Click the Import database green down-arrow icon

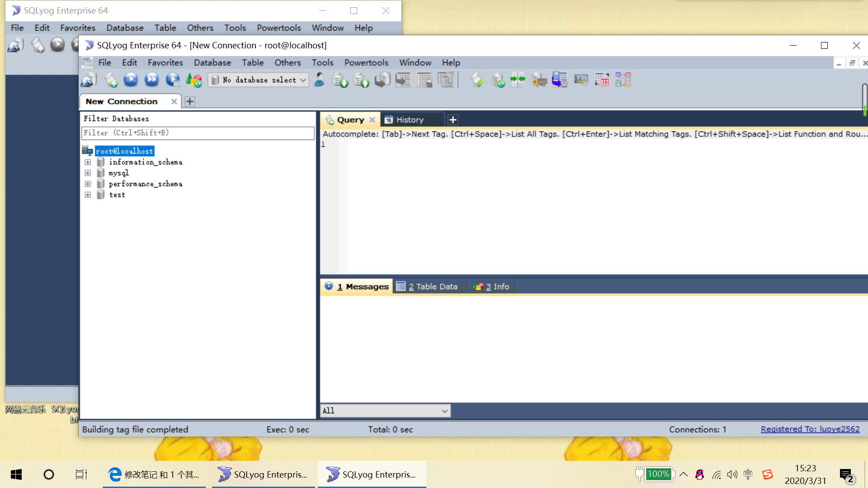340,80
